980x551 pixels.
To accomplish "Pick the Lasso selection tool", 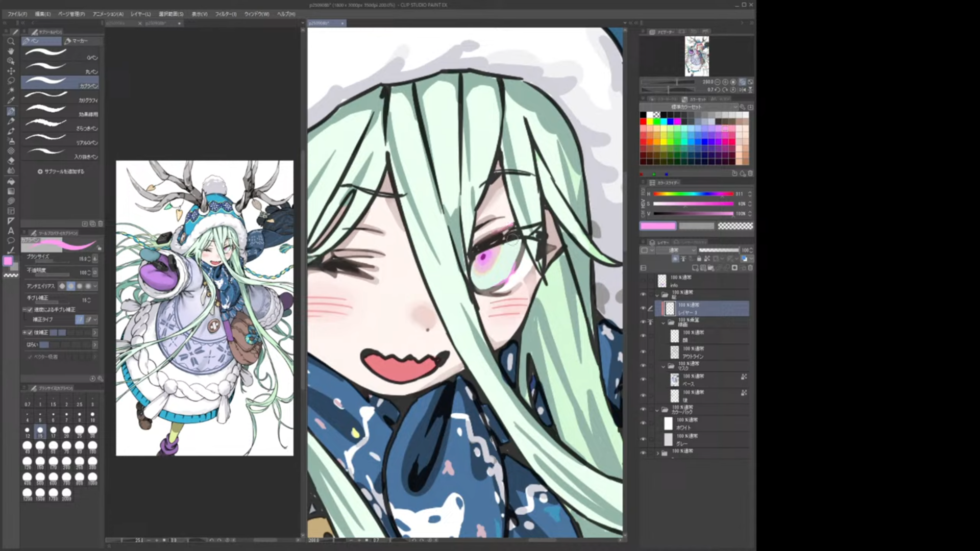I will click(11, 81).
